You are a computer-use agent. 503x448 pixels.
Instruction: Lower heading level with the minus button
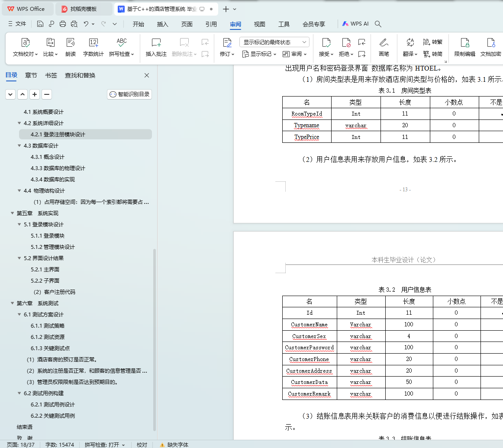click(46, 94)
